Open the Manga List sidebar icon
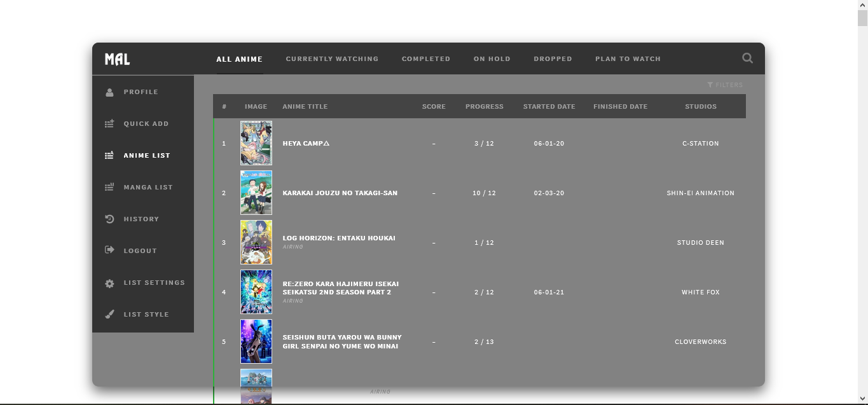868x405 pixels. (109, 187)
